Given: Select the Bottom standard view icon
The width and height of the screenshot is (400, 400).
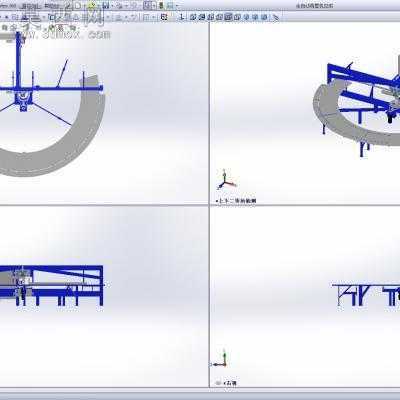Looking at the screenshot, I should click(x=236, y=17).
